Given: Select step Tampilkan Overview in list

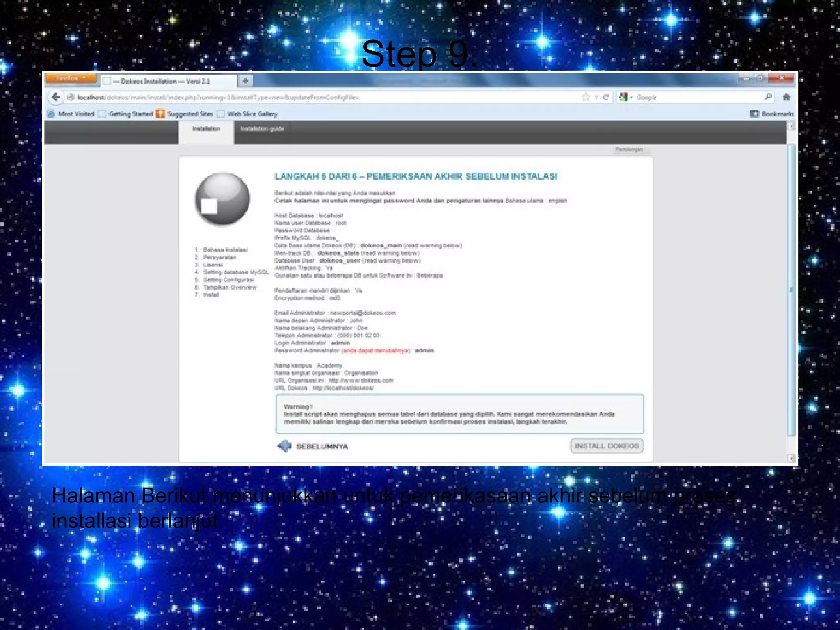Looking at the screenshot, I should pos(230,288).
